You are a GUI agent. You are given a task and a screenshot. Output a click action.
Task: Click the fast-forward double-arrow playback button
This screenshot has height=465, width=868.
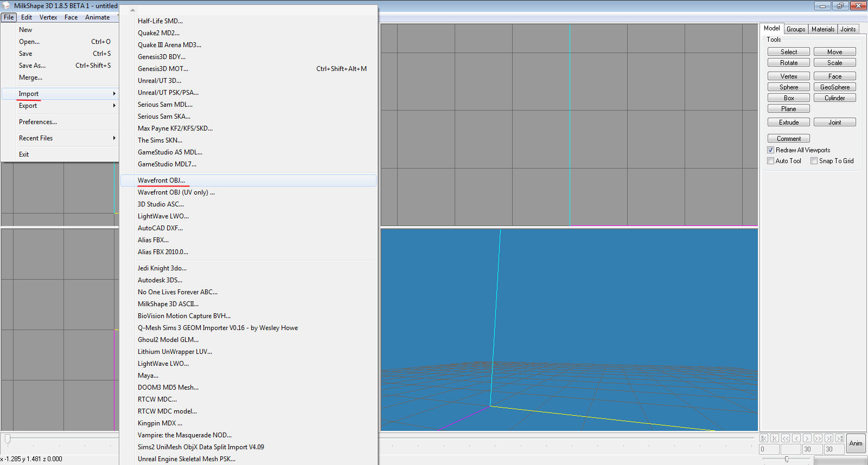pos(818,438)
